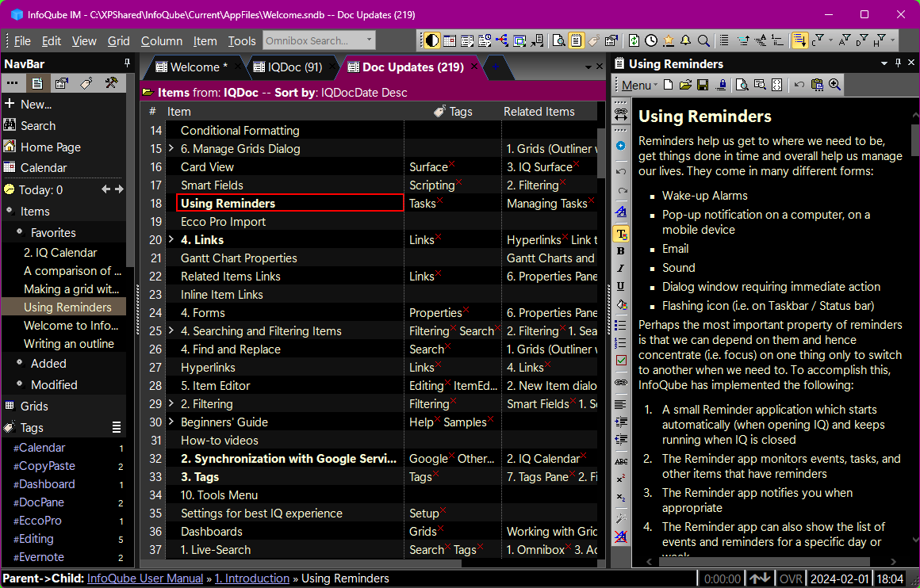Viewport: 920px width, 588px height.
Task: Open Calendar in the NavBar
Action: (x=44, y=168)
